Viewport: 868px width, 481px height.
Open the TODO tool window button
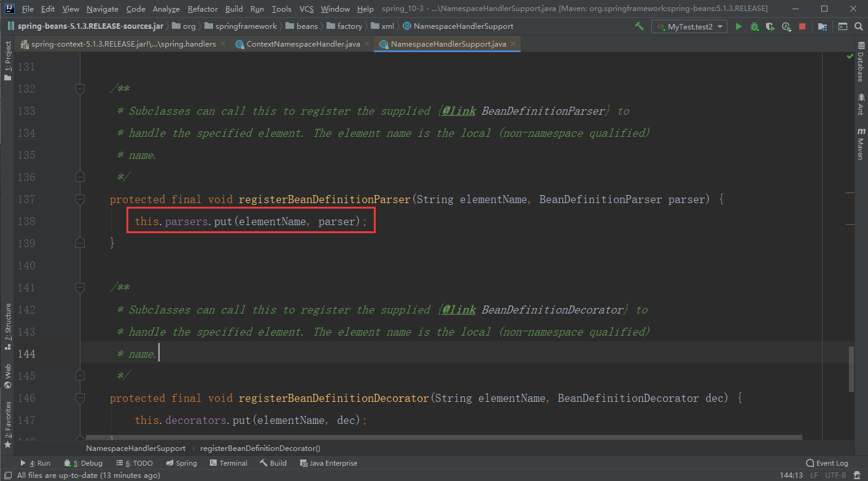click(134, 463)
